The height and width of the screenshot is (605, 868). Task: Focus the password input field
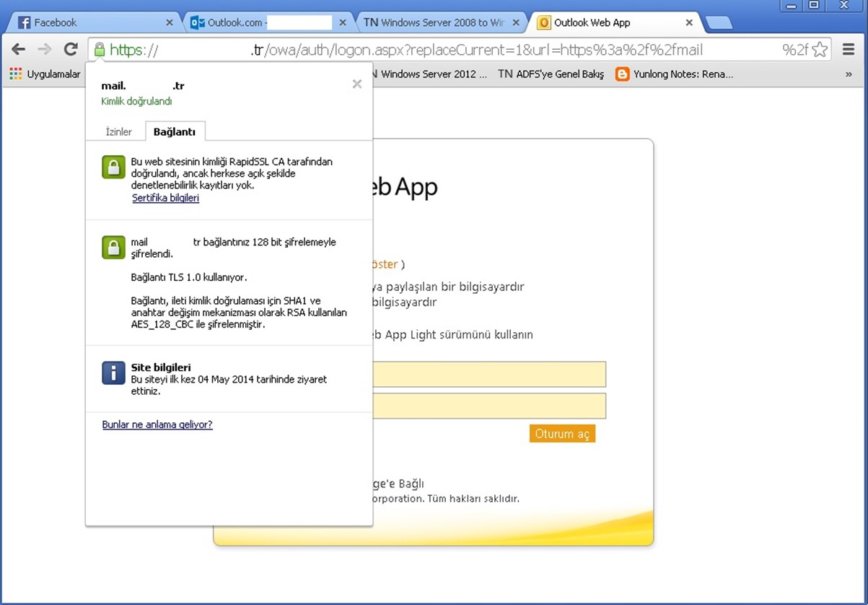(x=489, y=406)
